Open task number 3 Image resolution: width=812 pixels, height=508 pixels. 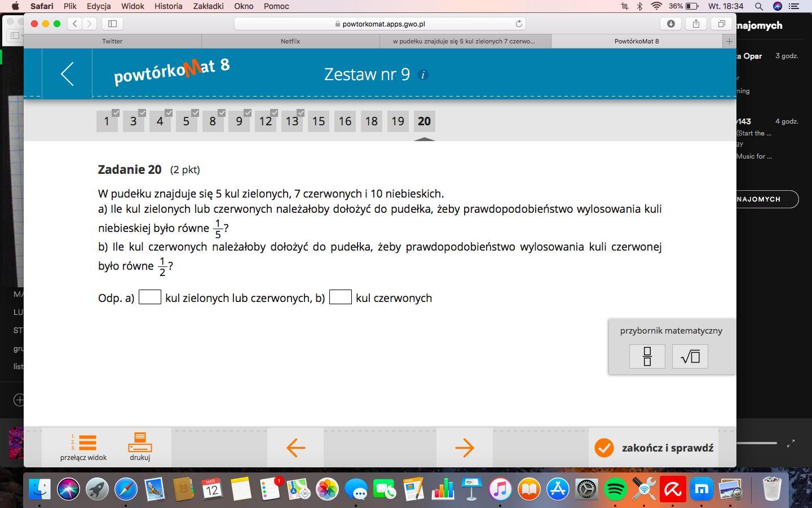(x=133, y=121)
